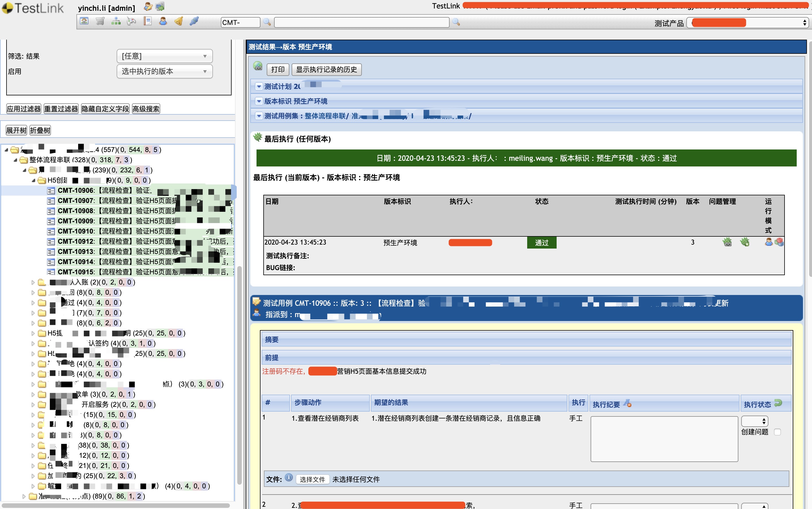Open the test specification hierarchy icon
Viewport: 812px width, 509px height.
point(116,22)
